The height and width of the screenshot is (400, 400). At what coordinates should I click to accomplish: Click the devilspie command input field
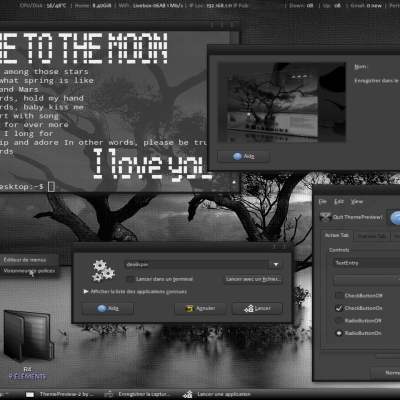197,264
